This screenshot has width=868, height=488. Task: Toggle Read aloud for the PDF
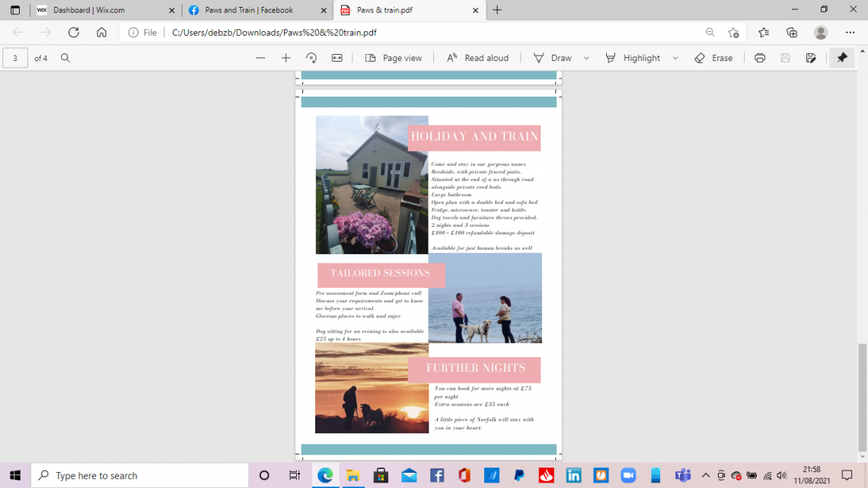[477, 58]
